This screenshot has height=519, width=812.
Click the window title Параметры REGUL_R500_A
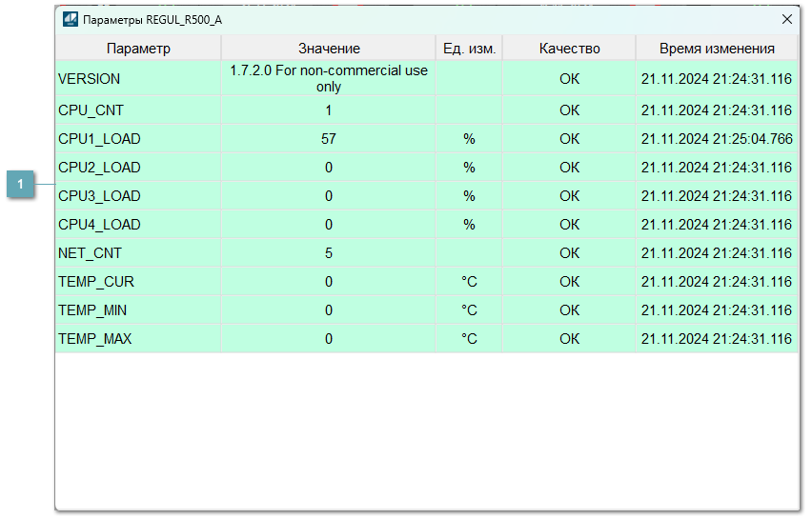(x=152, y=20)
